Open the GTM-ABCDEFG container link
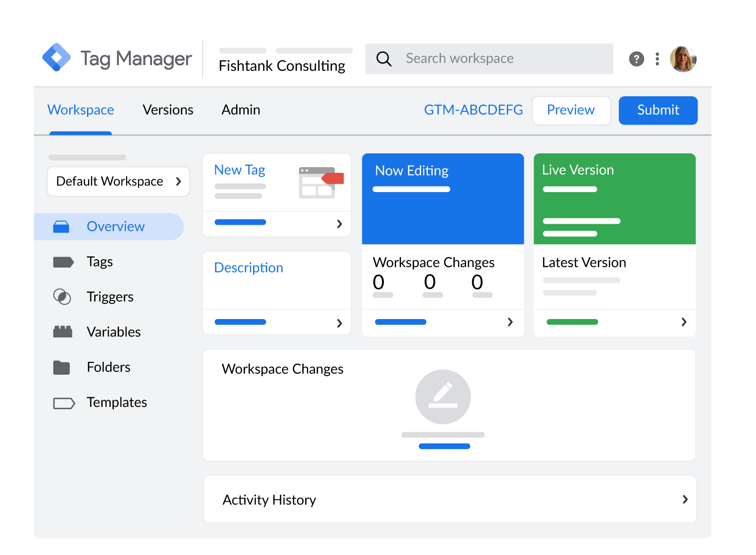The height and width of the screenshot is (555, 756). [474, 110]
